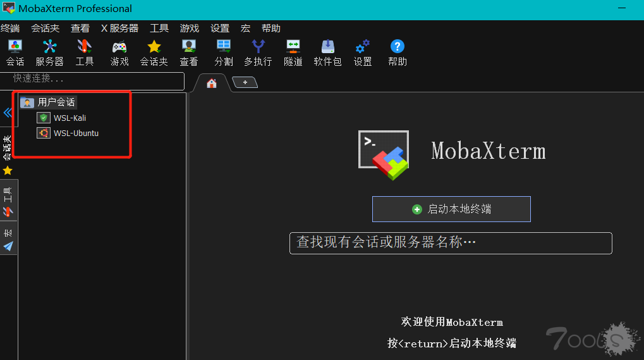The width and height of the screenshot is (644, 360).
Task: Open the 设置 menu in menu bar
Action: 220,28
